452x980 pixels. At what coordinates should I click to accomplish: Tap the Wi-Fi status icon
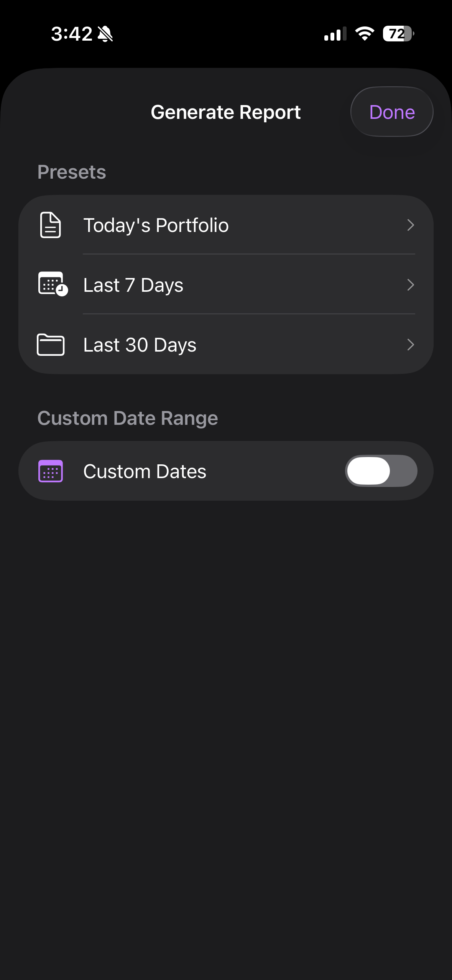click(x=365, y=34)
